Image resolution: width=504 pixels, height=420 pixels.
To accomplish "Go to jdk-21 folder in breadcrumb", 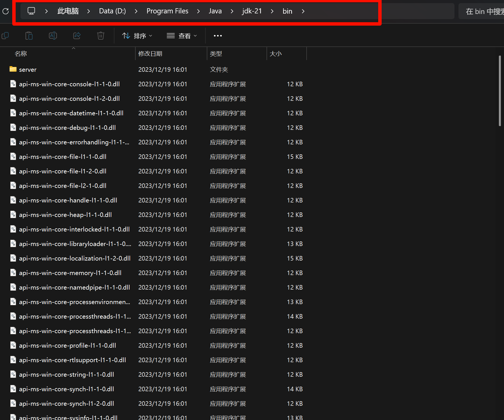I will click(x=252, y=11).
